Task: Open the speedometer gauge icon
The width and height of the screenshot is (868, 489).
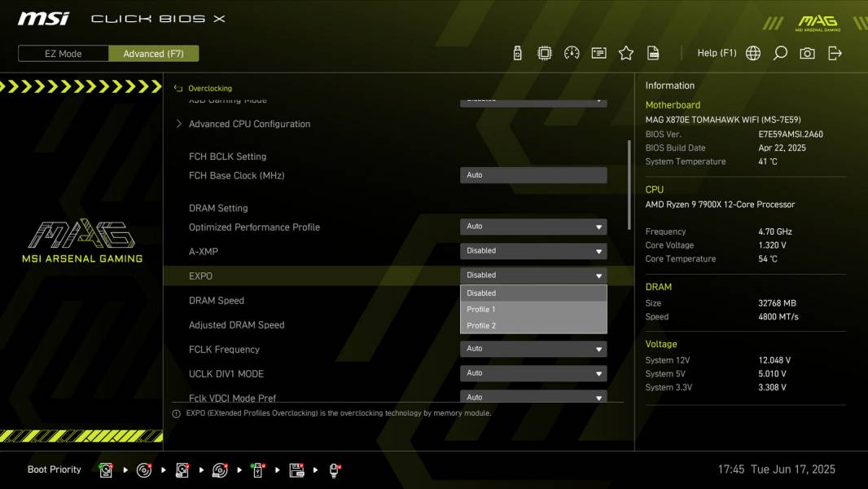Action: [572, 53]
